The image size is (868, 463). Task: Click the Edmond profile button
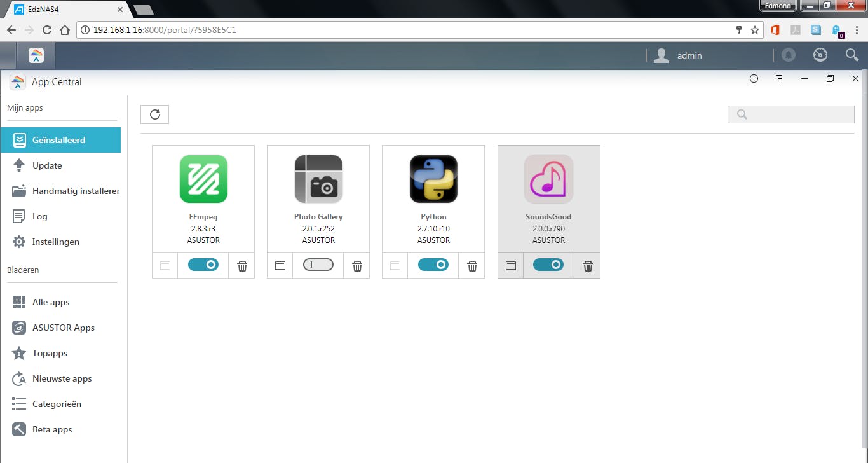[x=778, y=6]
